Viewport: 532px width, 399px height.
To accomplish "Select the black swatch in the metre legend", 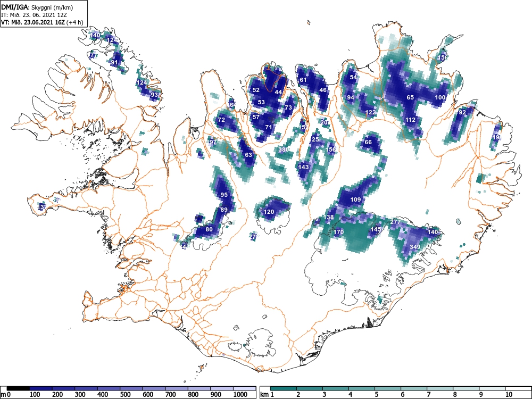I will 18,388.
